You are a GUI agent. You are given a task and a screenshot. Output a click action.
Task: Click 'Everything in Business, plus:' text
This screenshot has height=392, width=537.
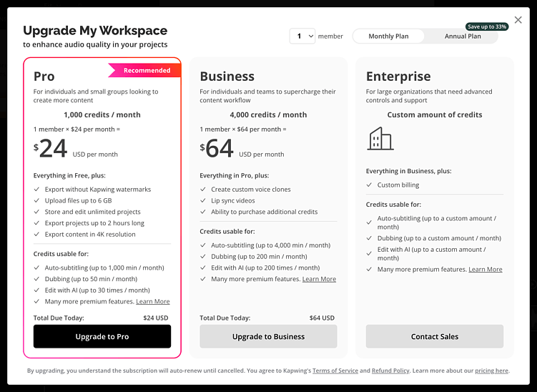408,171
